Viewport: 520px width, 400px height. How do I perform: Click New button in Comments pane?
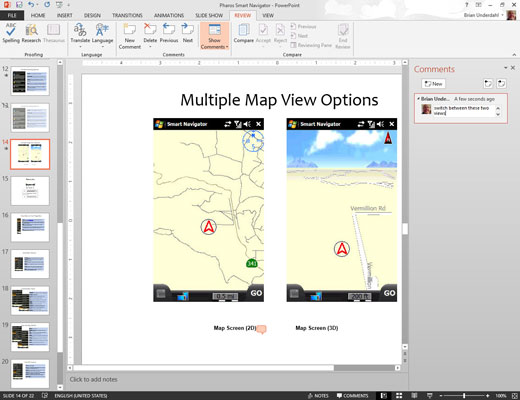pos(433,84)
